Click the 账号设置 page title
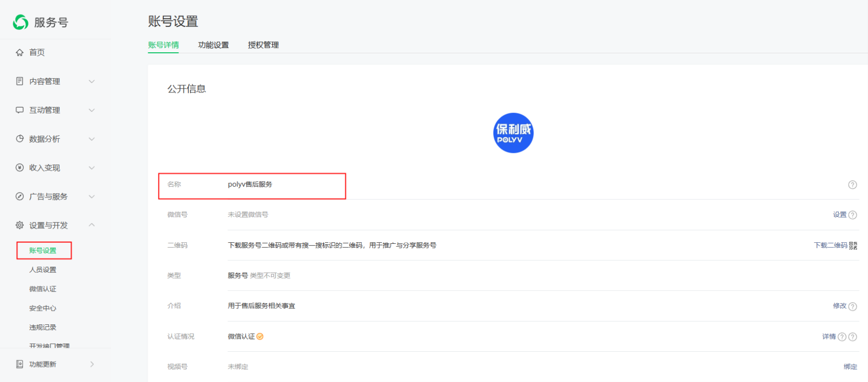 coord(173,21)
